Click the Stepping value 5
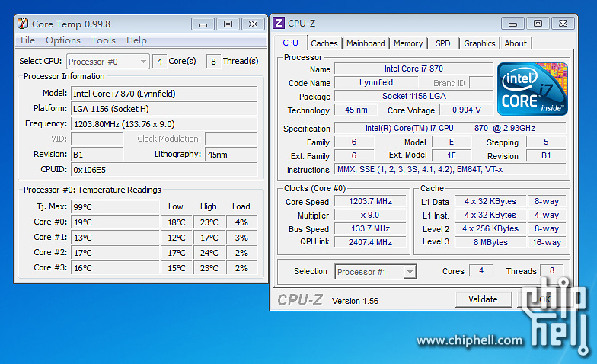 (546, 142)
